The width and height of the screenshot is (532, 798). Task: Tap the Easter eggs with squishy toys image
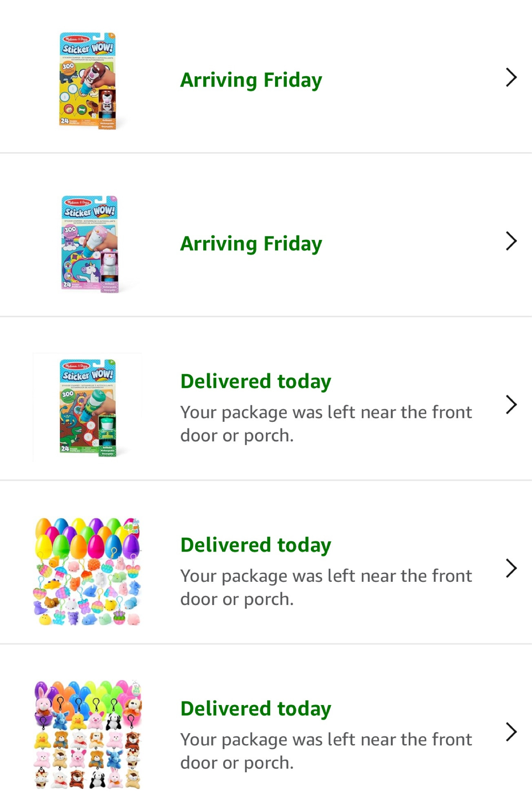(87, 571)
